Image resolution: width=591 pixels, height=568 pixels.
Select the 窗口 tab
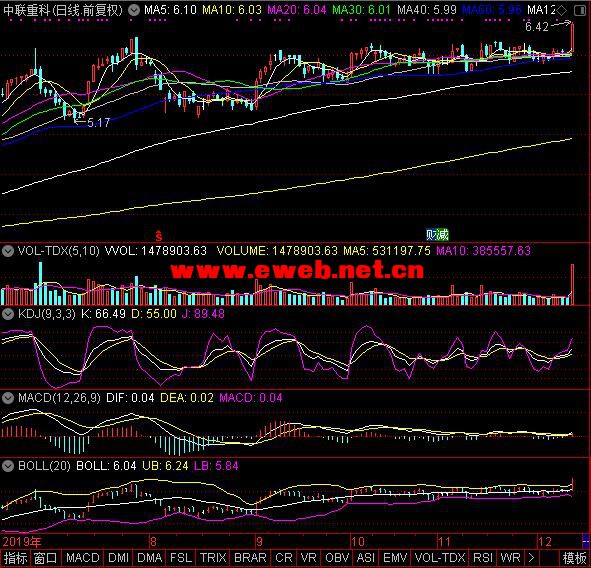(x=45, y=558)
